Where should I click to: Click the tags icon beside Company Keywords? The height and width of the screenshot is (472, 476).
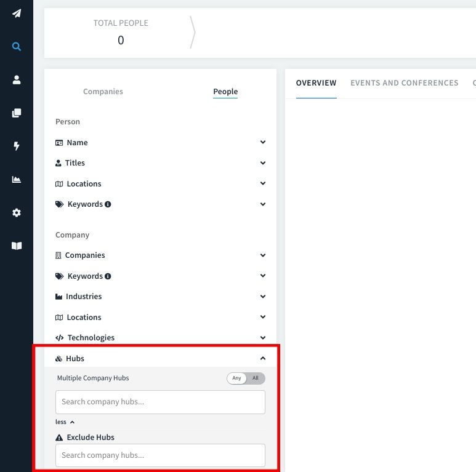coord(60,276)
